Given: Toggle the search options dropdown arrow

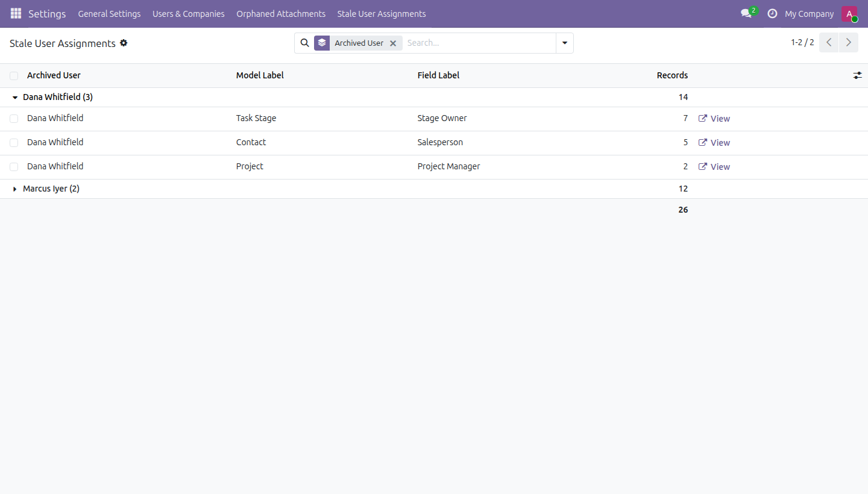Looking at the screenshot, I should coord(565,43).
